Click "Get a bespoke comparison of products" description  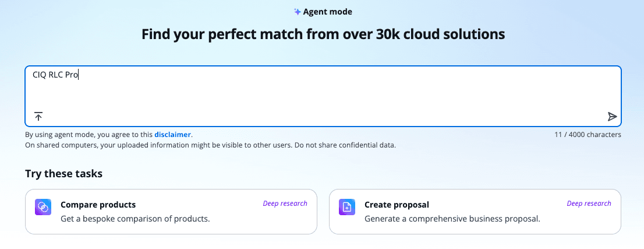pos(135,219)
